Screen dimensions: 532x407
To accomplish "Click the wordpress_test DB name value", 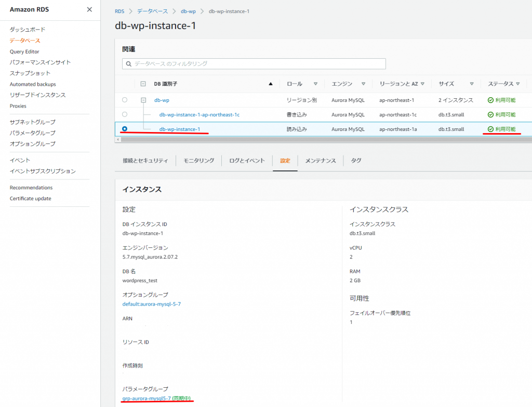I will (x=140, y=280).
